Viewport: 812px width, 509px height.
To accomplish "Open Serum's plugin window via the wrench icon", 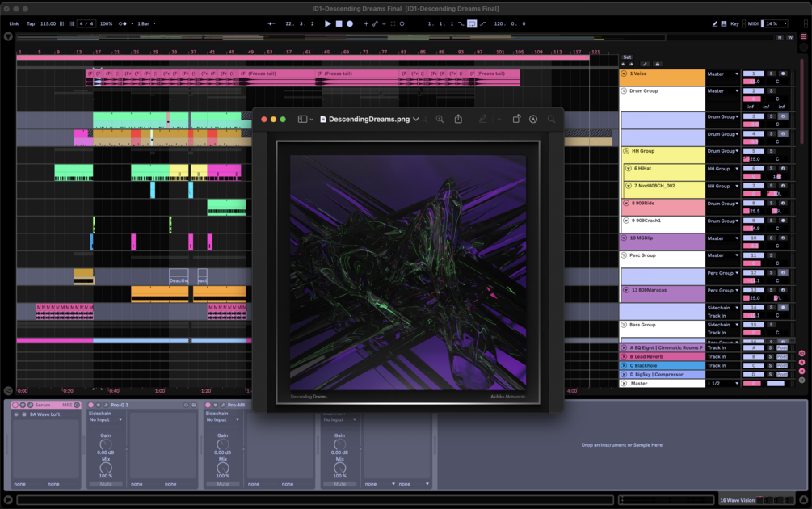I will pyautogui.click(x=30, y=405).
